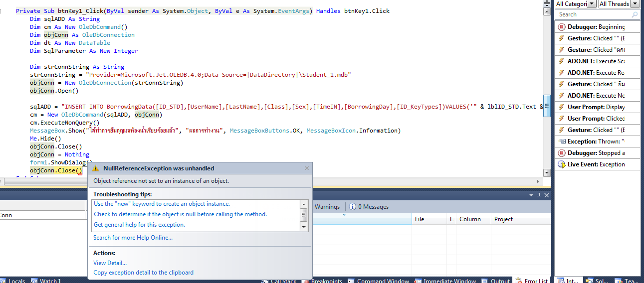Select 'ADO.NET: Execute Re' event
This screenshot has width=644, height=283.
(x=598, y=73)
